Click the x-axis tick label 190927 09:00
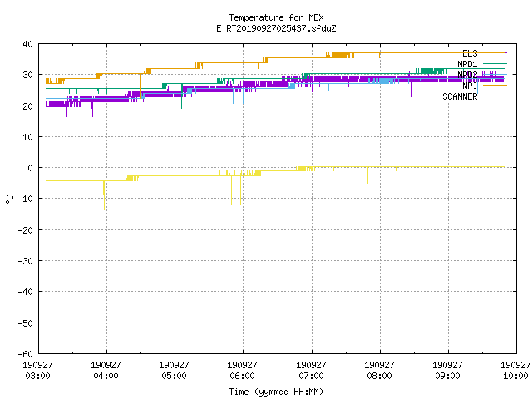 click(447, 371)
